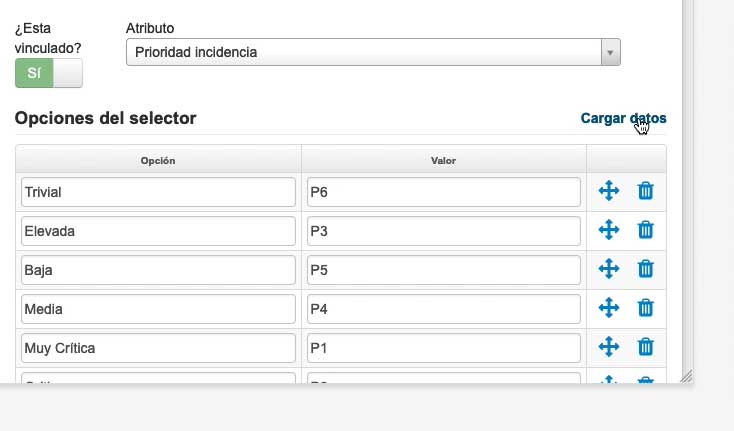
Task: Click the move handle for Baja row
Action: coord(609,269)
